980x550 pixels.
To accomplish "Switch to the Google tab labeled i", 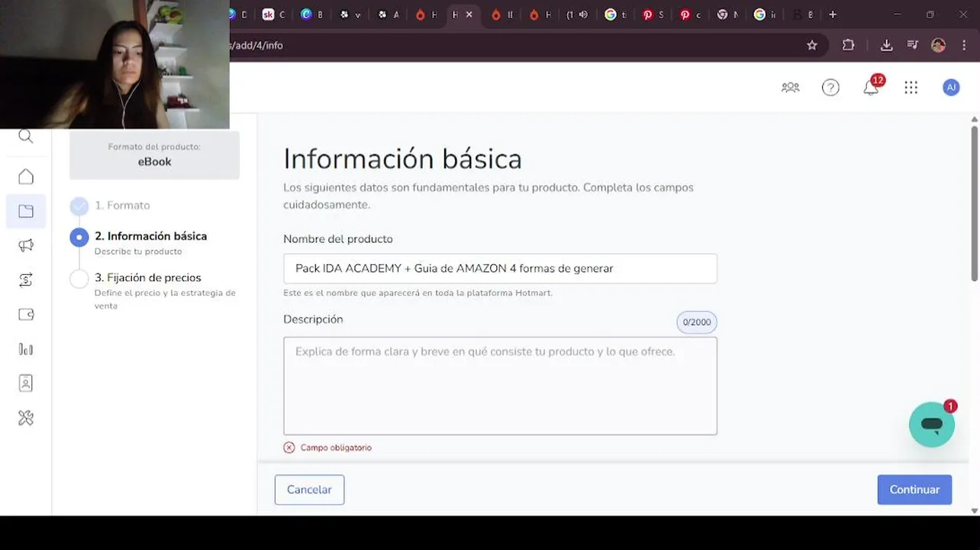I will (765, 15).
